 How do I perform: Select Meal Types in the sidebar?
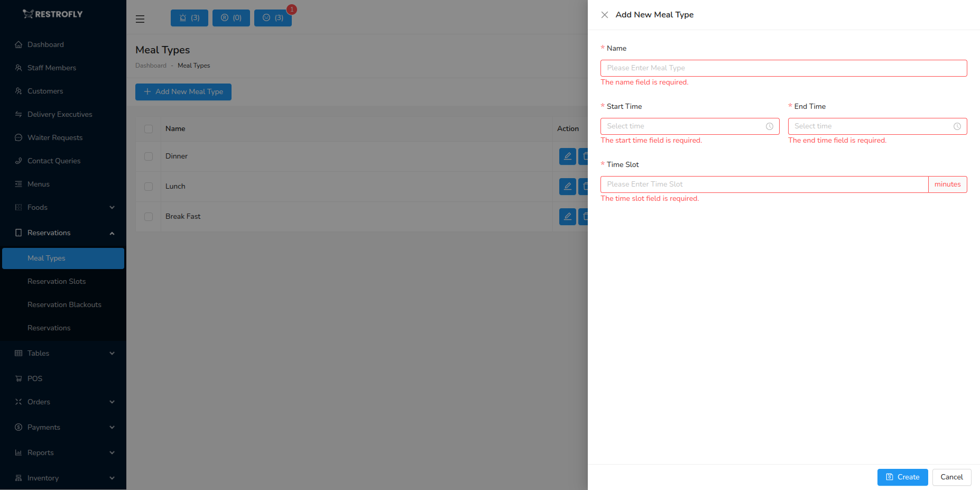46,258
